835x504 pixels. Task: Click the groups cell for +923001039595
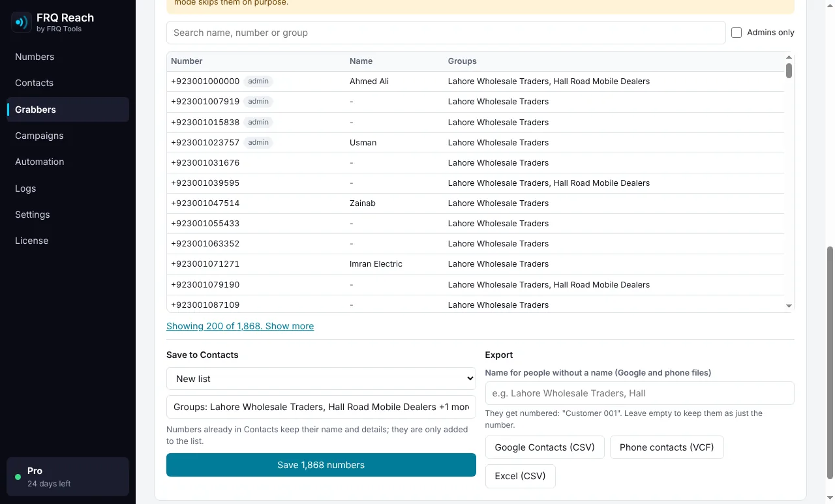tap(549, 183)
